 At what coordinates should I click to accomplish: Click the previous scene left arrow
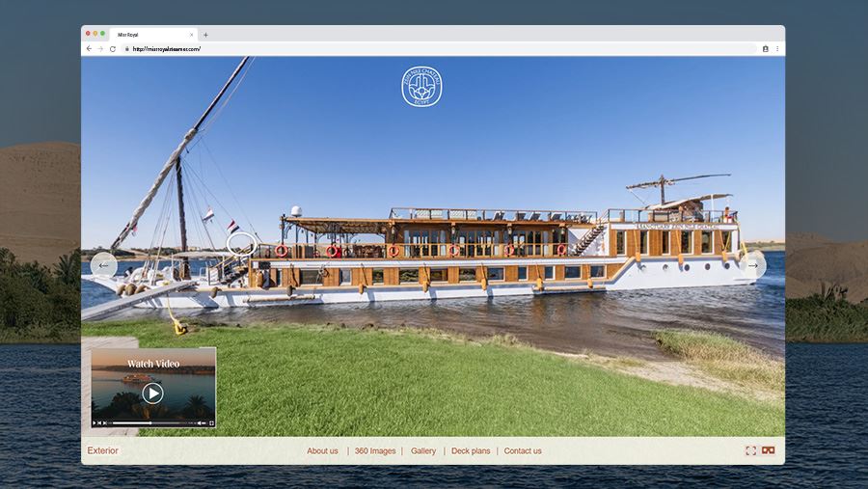(x=103, y=265)
